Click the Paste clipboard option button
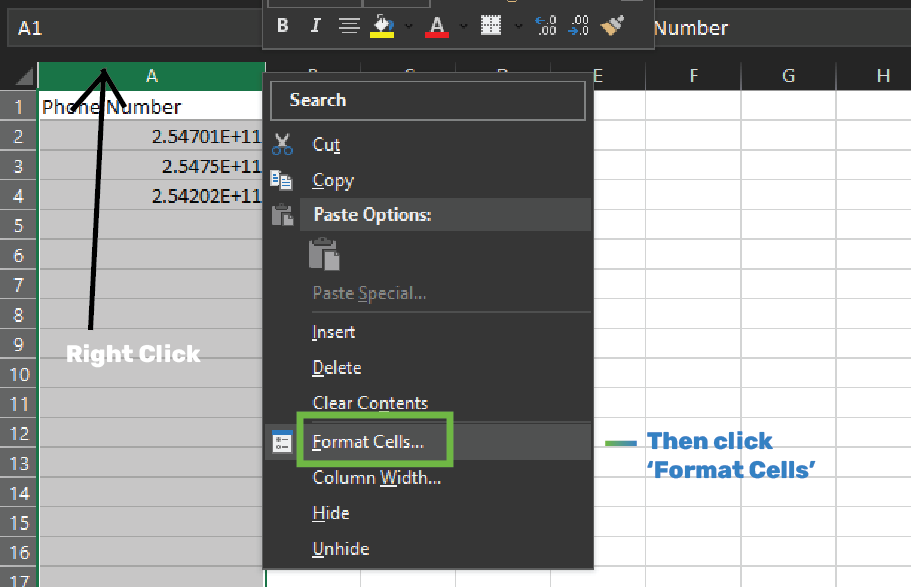This screenshot has width=911, height=587. pyautogui.click(x=324, y=254)
